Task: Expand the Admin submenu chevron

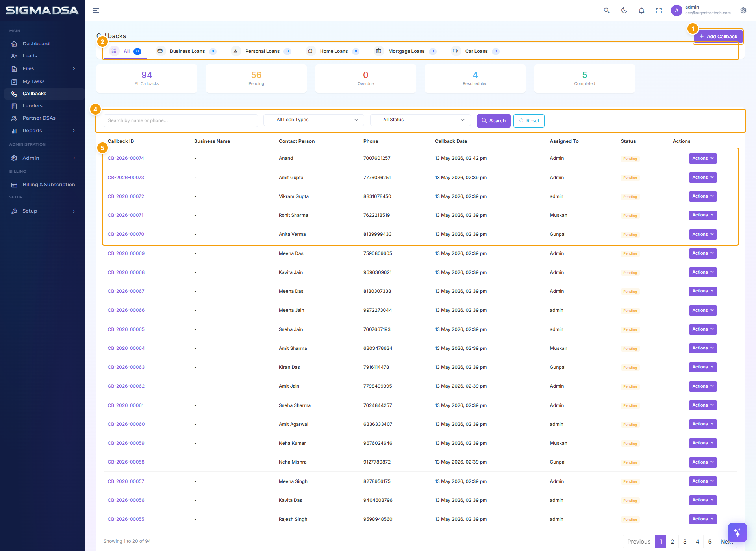Action: [x=74, y=158]
